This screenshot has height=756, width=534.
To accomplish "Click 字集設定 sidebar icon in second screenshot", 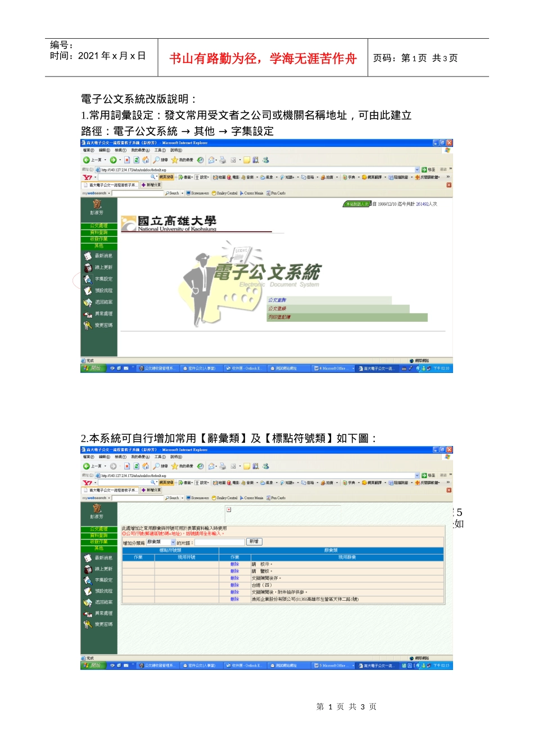I will pos(88,580).
